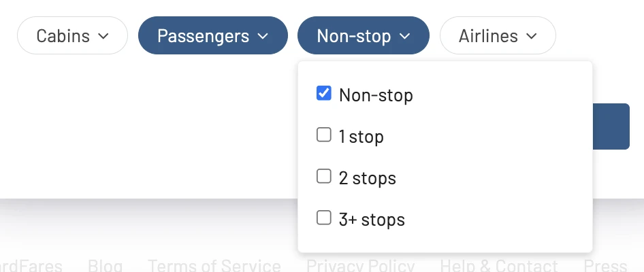644x272 pixels.
Task: Uncheck the Non-stop checkbox
Action: pos(323,93)
